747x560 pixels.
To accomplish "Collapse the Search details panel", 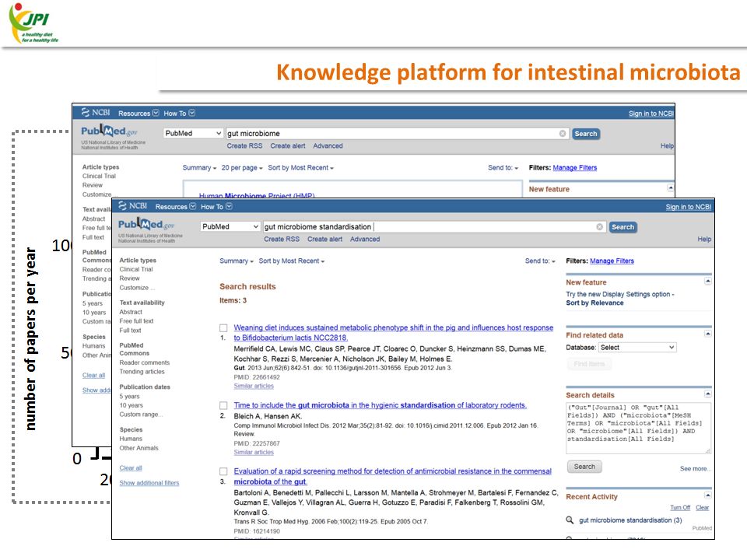I will tap(707, 394).
